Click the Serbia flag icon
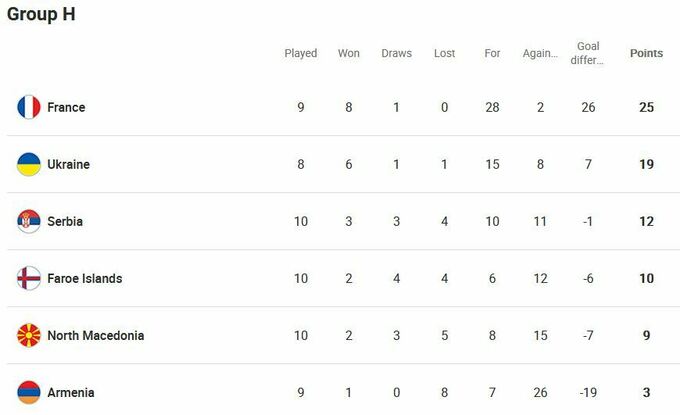 coord(28,221)
